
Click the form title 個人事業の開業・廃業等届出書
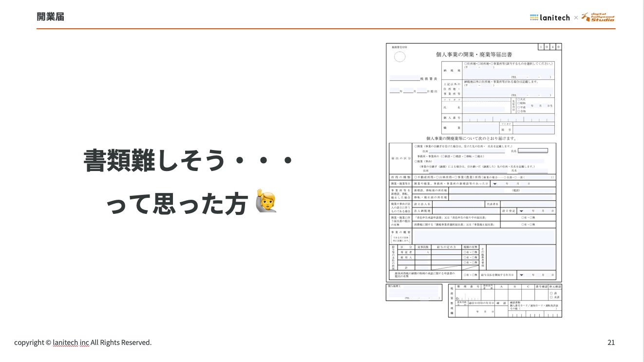pyautogui.click(x=474, y=55)
